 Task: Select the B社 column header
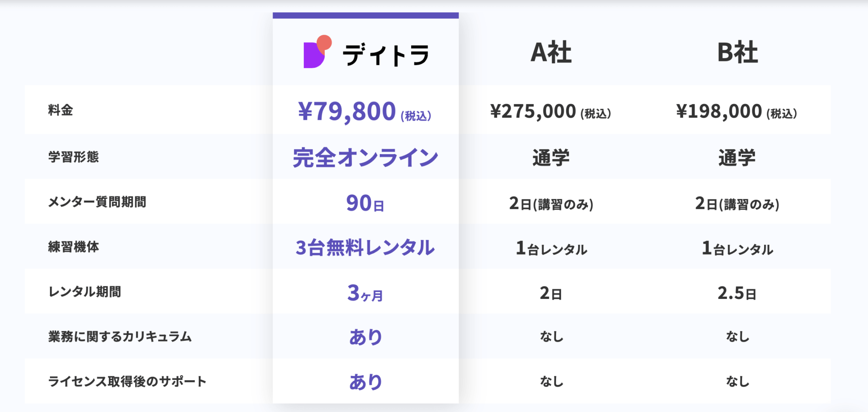(737, 53)
